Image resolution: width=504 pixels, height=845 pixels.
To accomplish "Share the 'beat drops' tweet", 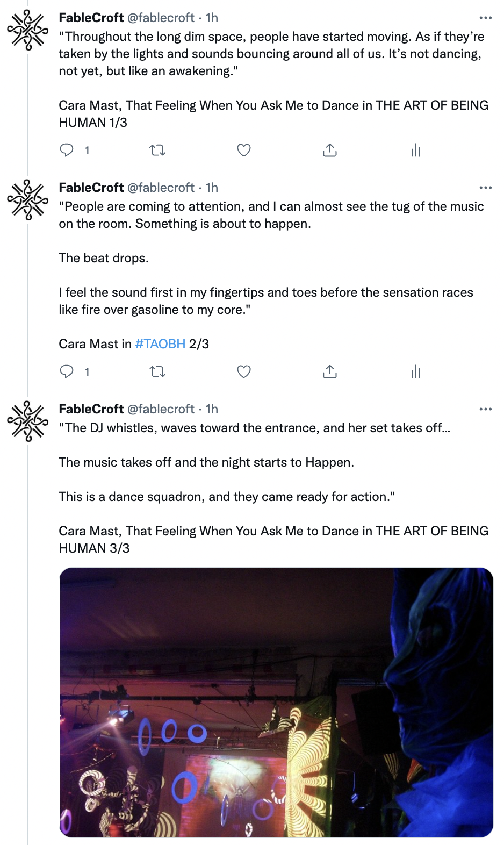I will coord(330,371).
